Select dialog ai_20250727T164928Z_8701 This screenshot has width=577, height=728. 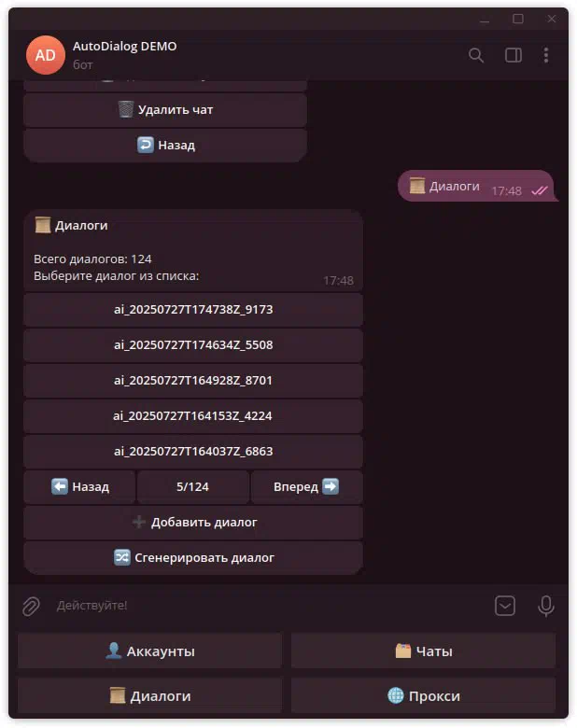(193, 380)
